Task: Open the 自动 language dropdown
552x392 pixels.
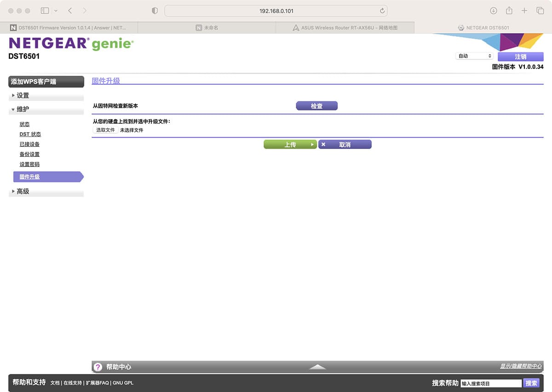Action: click(x=474, y=56)
